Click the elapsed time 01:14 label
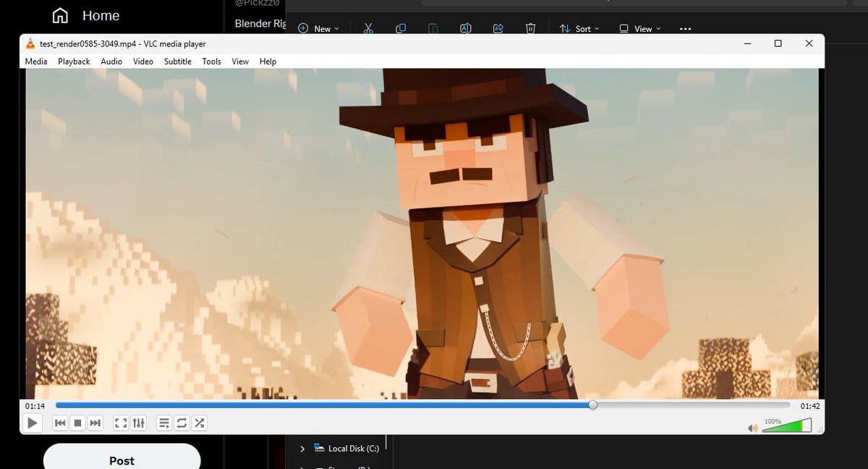The width and height of the screenshot is (868, 469). click(x=35, y=406)
